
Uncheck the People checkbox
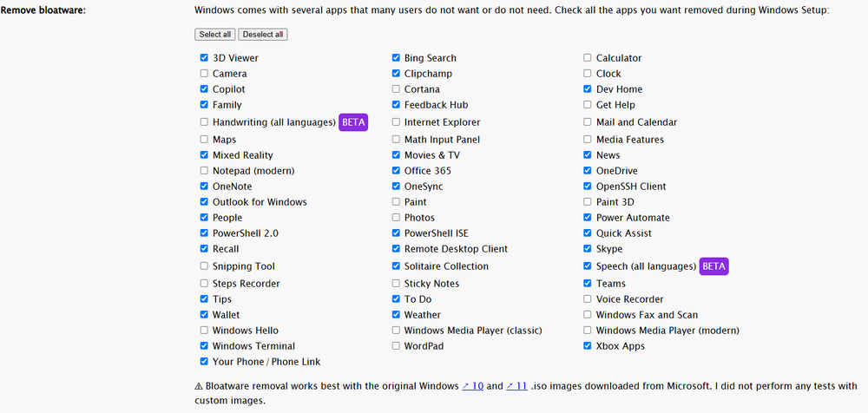204,217
